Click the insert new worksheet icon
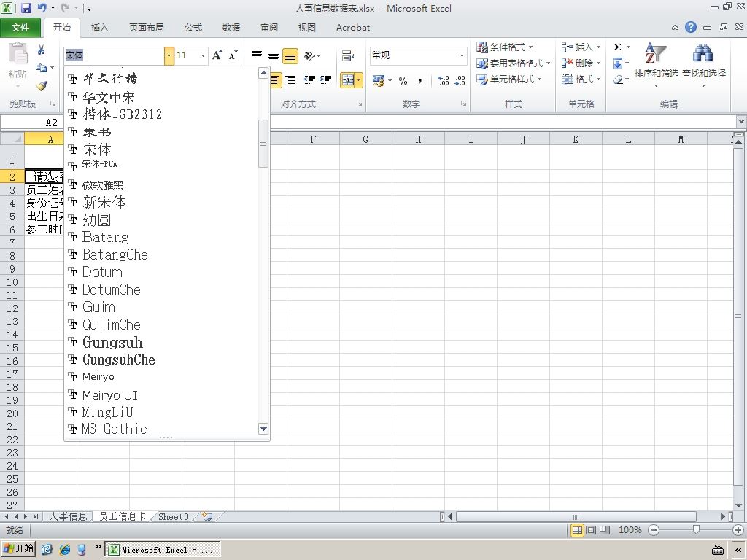This screenshot has width=747, height=560. point(207,516)
